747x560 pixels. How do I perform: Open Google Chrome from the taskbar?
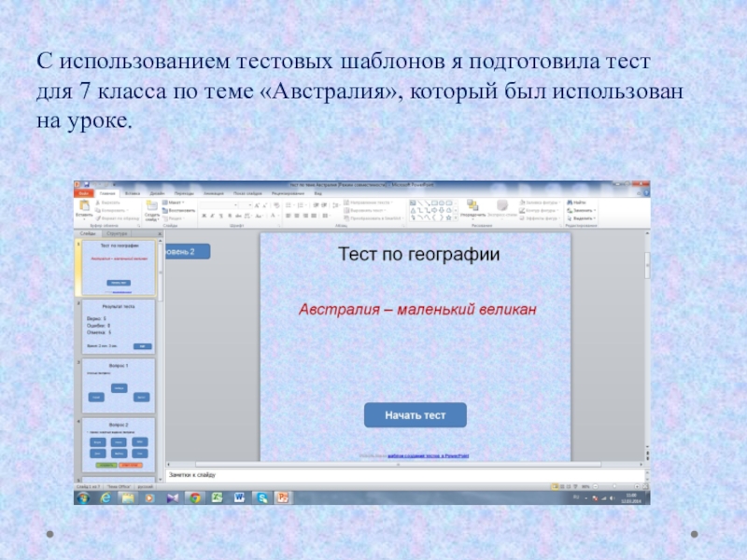coord(193,498)
